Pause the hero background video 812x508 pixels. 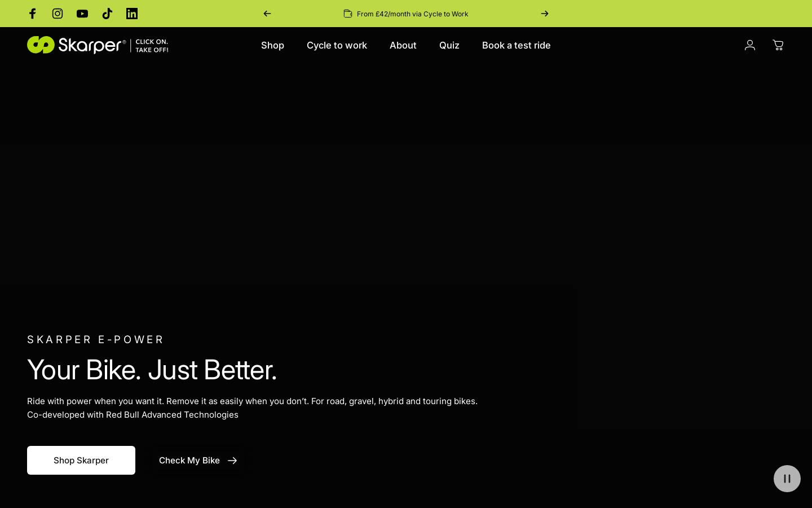(x=787, y=479)
